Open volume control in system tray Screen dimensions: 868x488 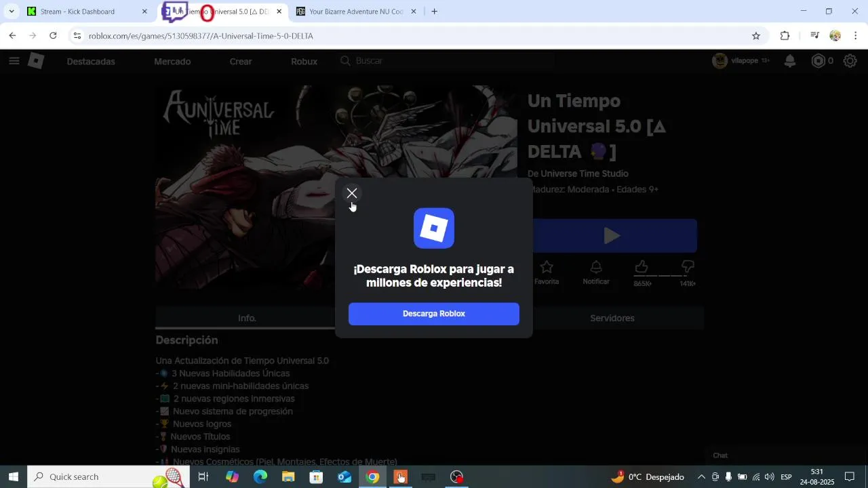pyautogui.click(x=769, y=477)
